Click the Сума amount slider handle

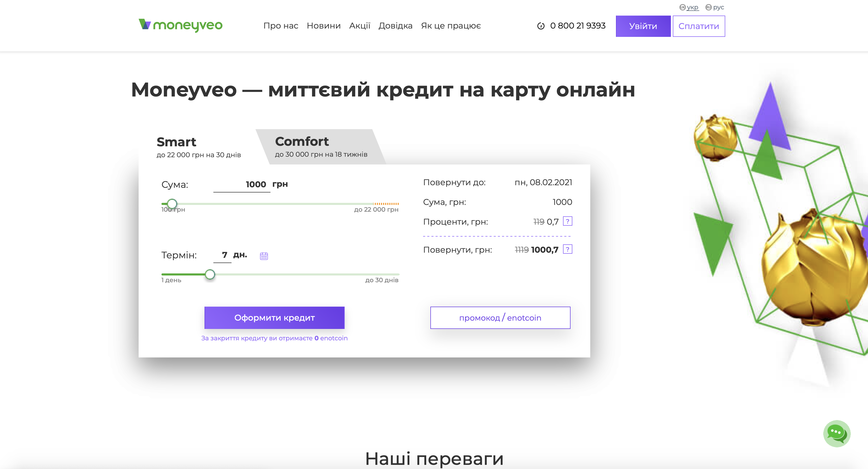(172, 203)
